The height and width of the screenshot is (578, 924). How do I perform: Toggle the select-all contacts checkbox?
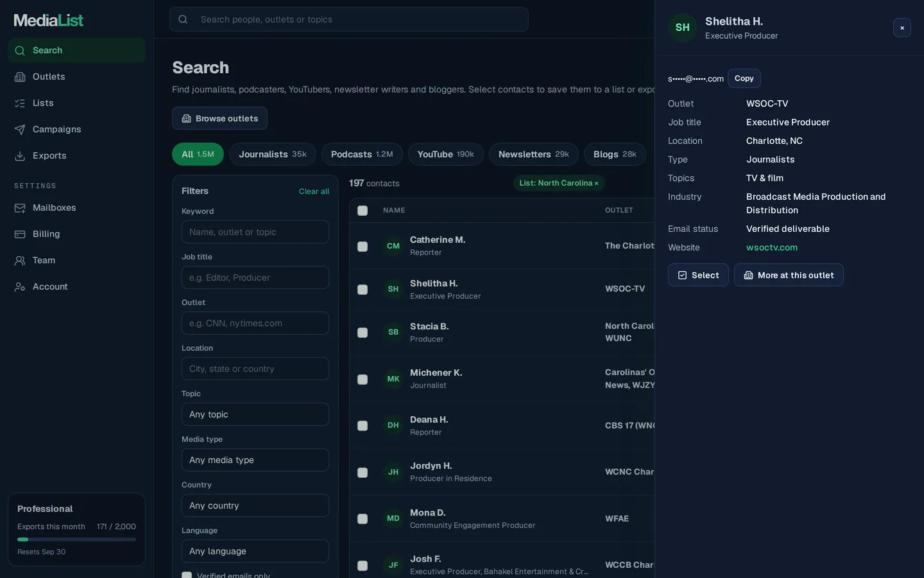[x=363, y=211]
